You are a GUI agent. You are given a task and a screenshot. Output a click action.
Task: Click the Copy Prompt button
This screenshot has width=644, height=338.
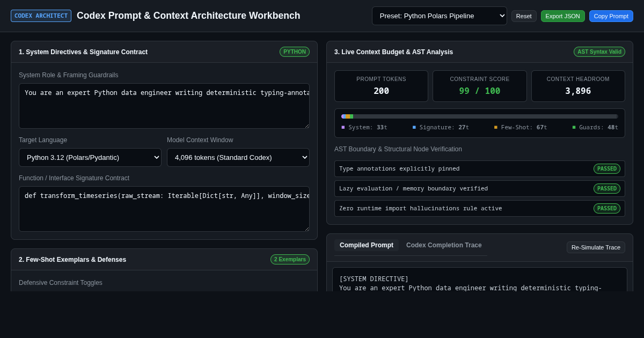click(611, 16)
